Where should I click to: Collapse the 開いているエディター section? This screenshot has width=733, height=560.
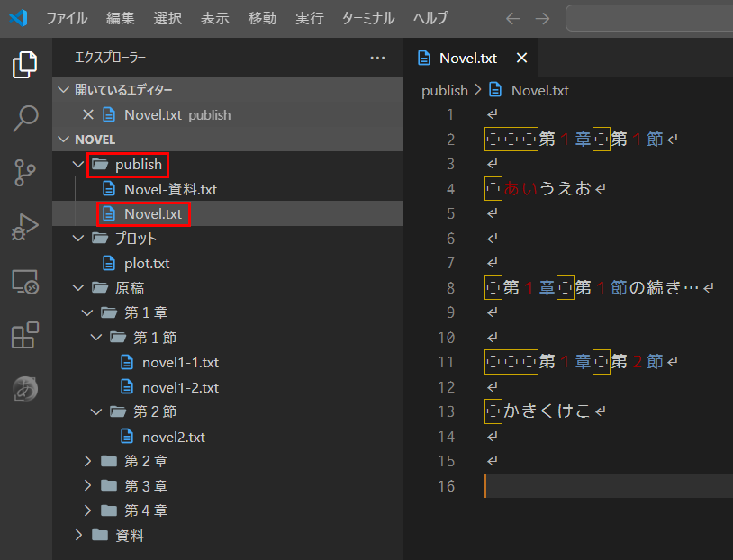64,89
